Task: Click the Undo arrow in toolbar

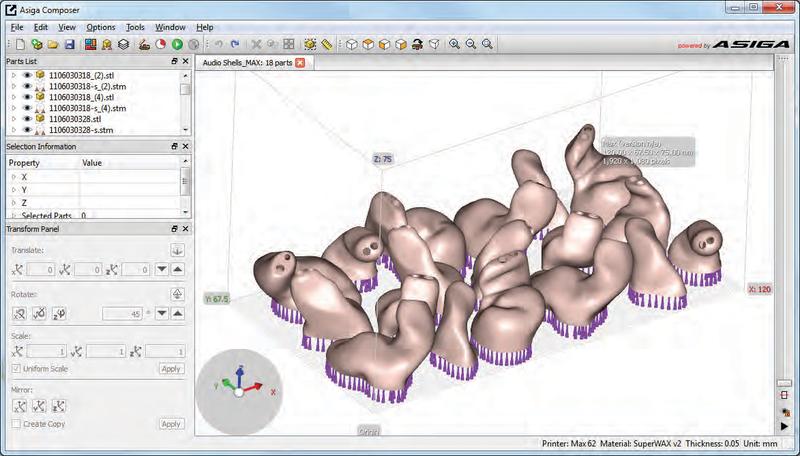Action: tap(218, 44)
